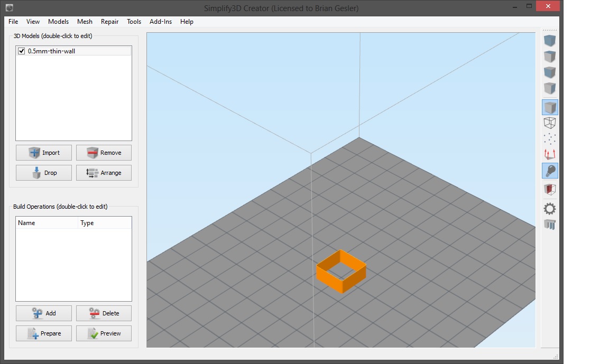Sort build operations by Name column

[x=47, y=223]
